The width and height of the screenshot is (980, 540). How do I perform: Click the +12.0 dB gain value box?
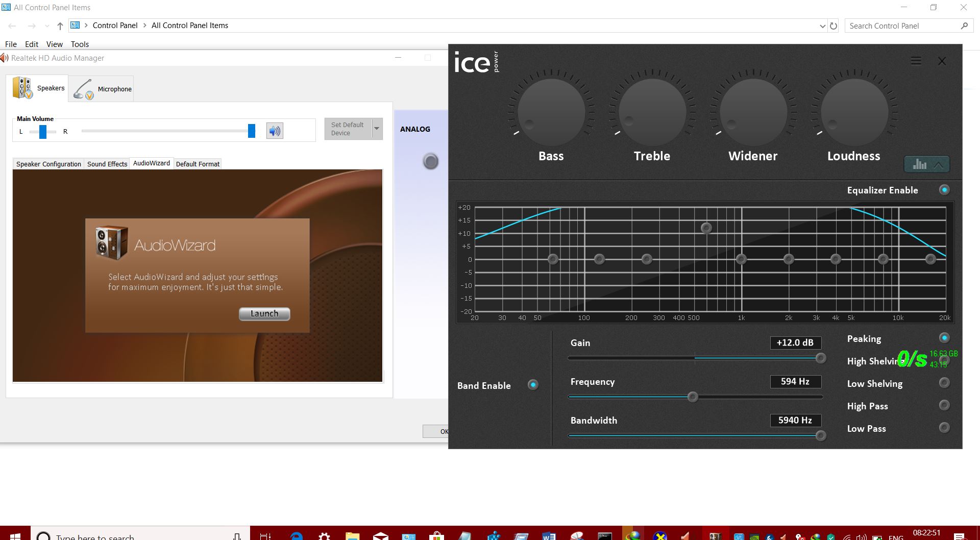[x=795, y=343]
